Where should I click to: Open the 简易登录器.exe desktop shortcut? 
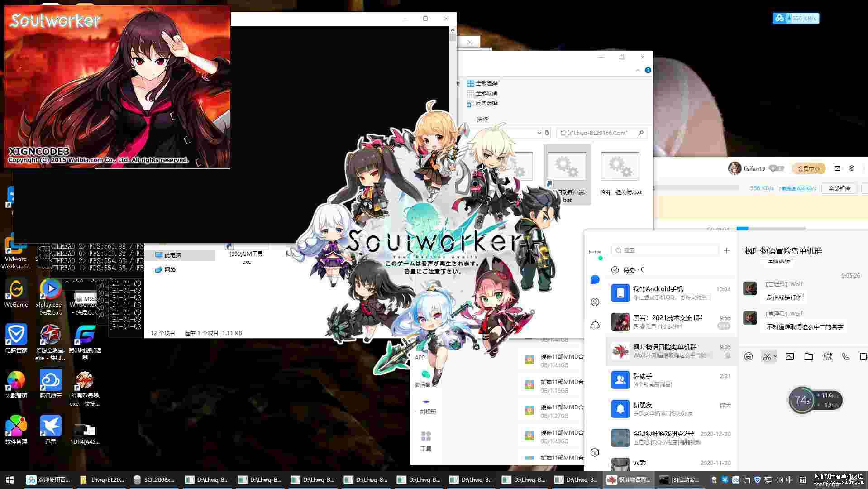tap(85, 388)
